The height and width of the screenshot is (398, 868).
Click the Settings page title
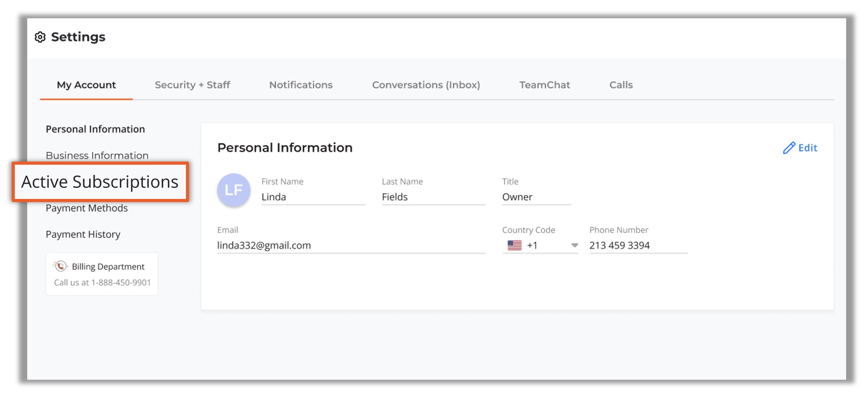point(78,37)
